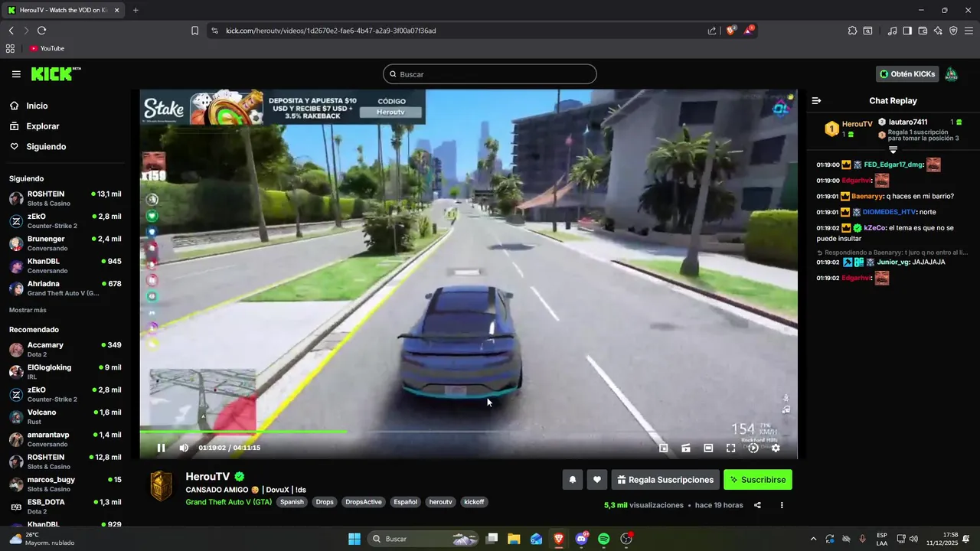Mute the video player volume
This screenshot has width=980, height=551.
coord(184,448)
